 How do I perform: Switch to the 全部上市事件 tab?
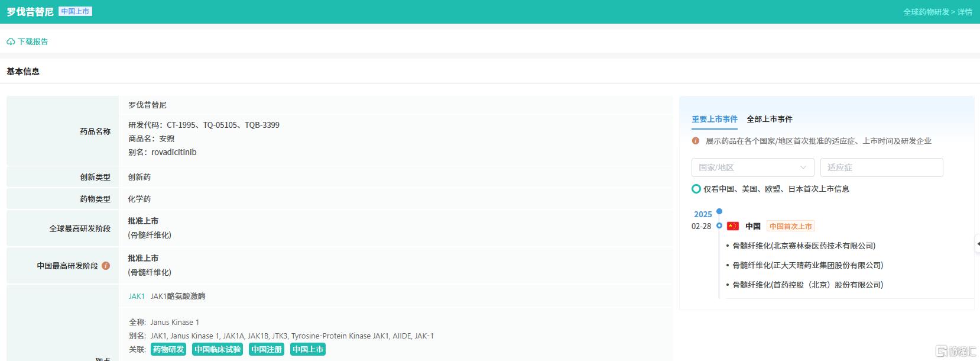click(770, 119)
